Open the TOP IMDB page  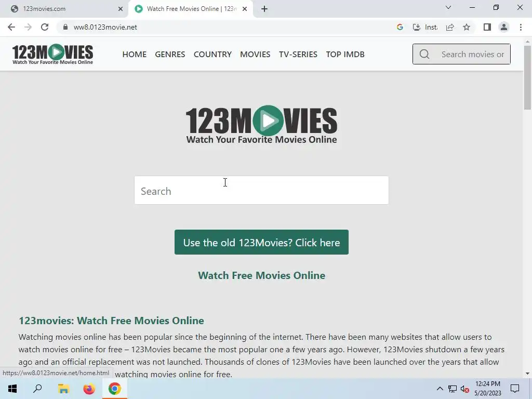(345, 54)
